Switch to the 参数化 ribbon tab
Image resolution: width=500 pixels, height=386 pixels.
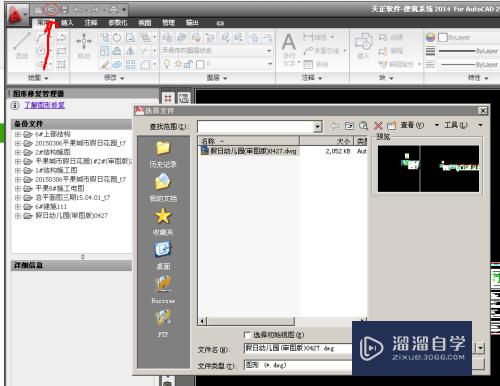tap(118, 23)
